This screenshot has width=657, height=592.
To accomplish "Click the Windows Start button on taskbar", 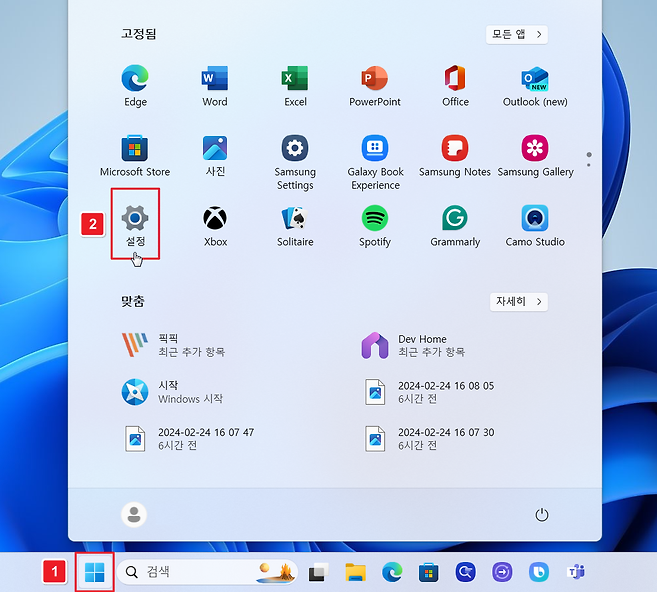I will tap(94, 572).
